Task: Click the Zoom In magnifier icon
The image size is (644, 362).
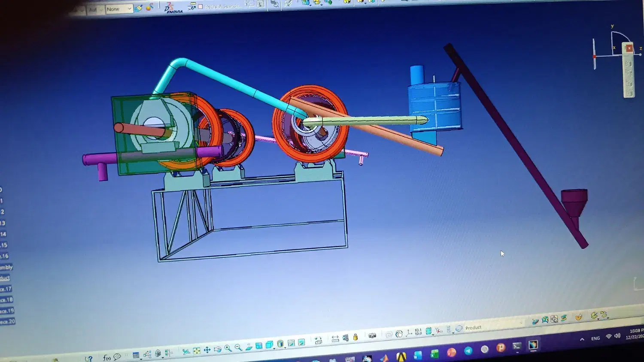Action: [228, 348]
